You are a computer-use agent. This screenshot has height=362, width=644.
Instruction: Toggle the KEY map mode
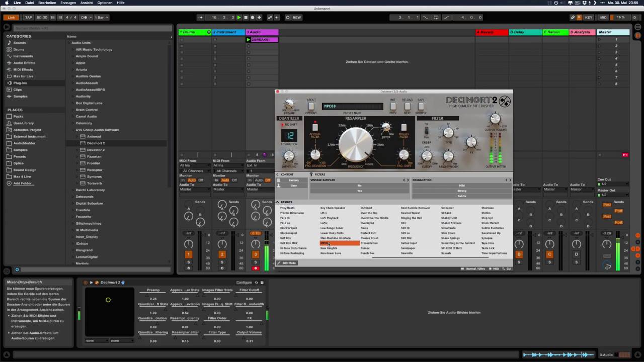click(589, 17)
